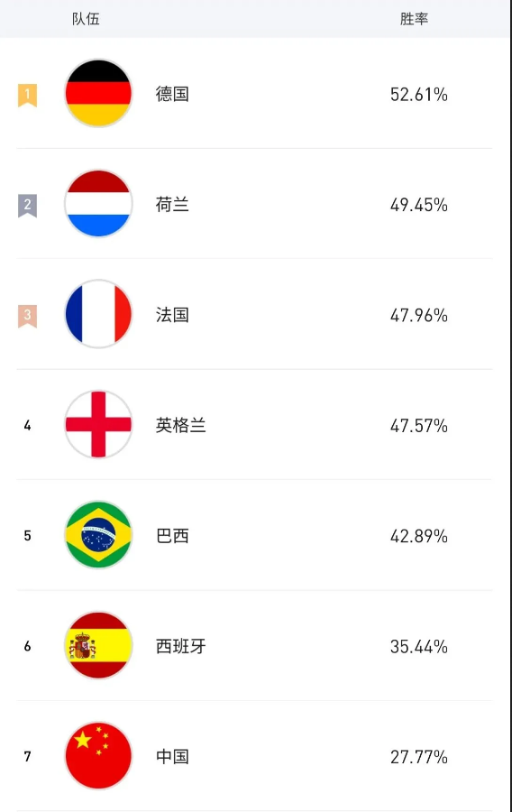Click the 队伍 column header

click(86, 19)
